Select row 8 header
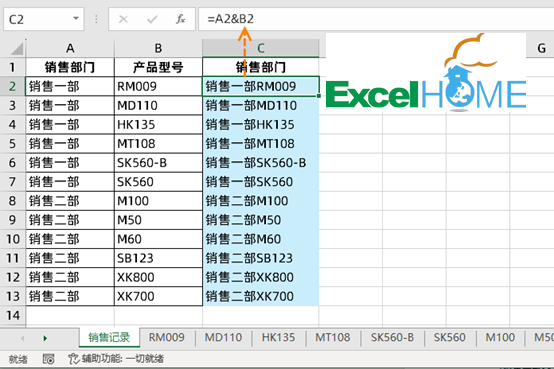Screen dimensions: 554x369 coord(13,201)
